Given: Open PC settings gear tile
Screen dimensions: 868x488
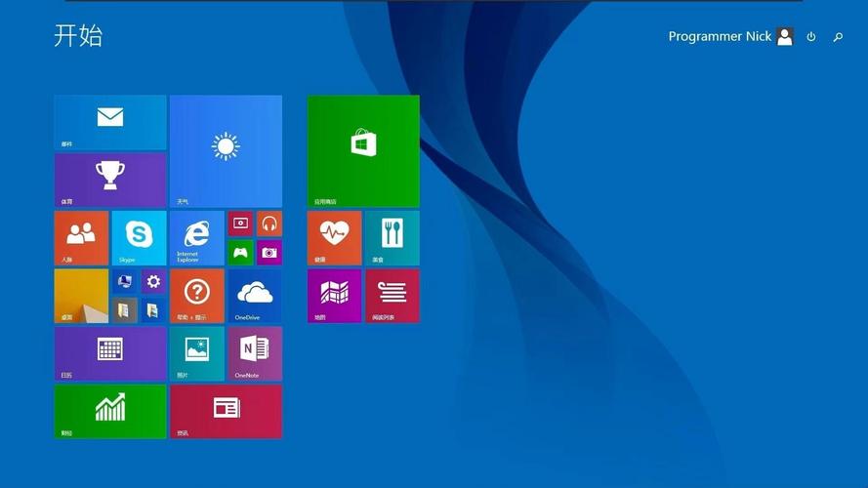Looking at the screenshot, I should click(153, 282).
